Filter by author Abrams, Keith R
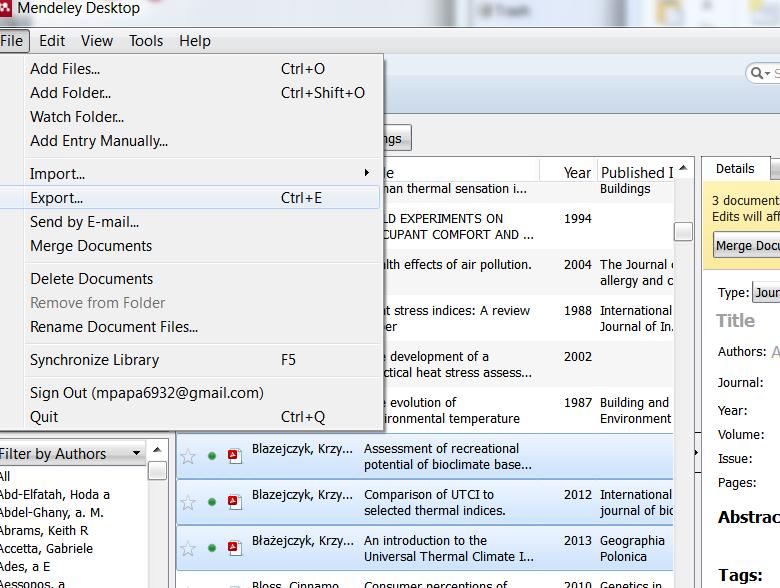 (73, 530)
